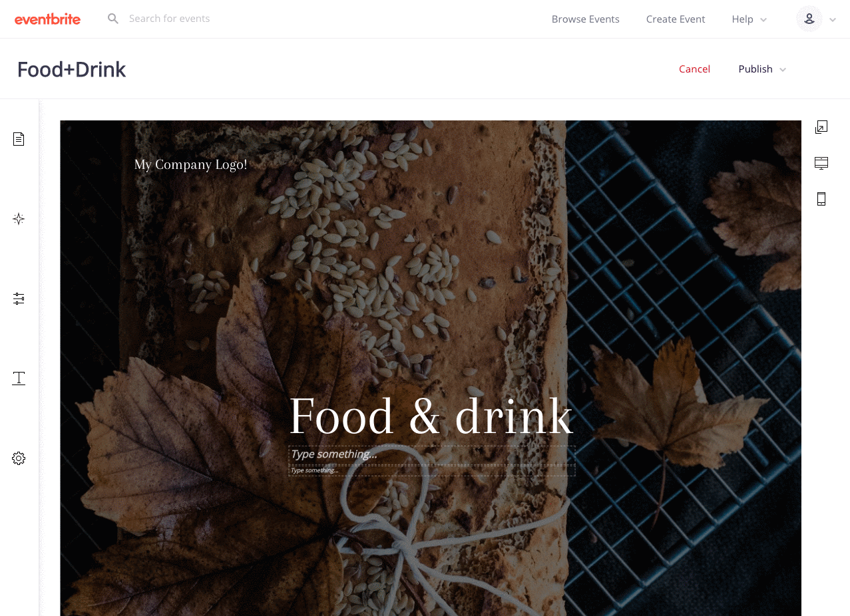
Task: Open the sliders adjustment icon in sidebar
Action: (x=19, y=299)
